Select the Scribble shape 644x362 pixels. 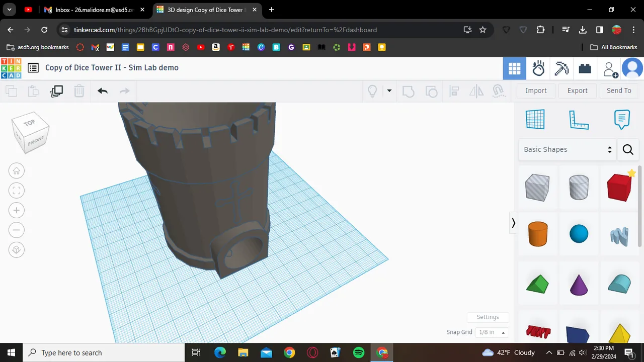tap(619, 236)
